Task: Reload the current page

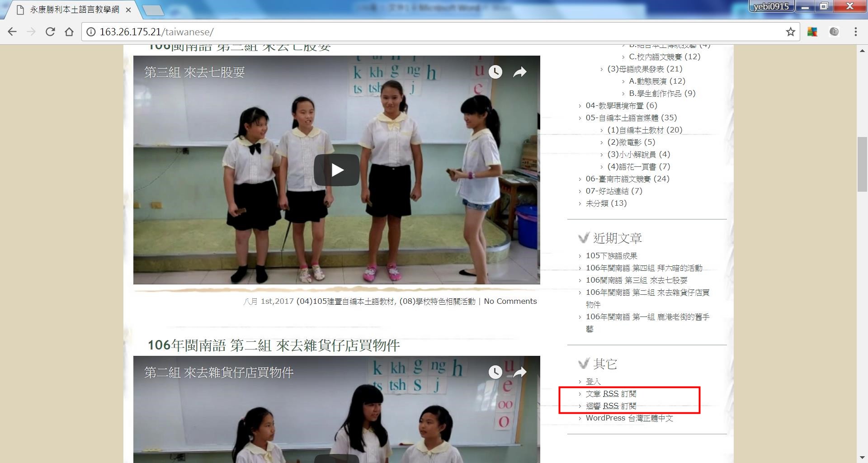Action: tap(50, 32)
